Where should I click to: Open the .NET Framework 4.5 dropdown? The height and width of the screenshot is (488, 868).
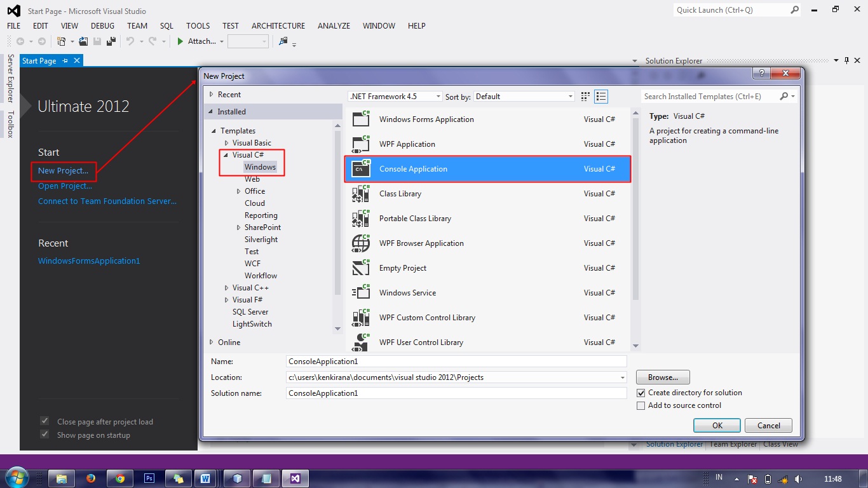(395, 97)
